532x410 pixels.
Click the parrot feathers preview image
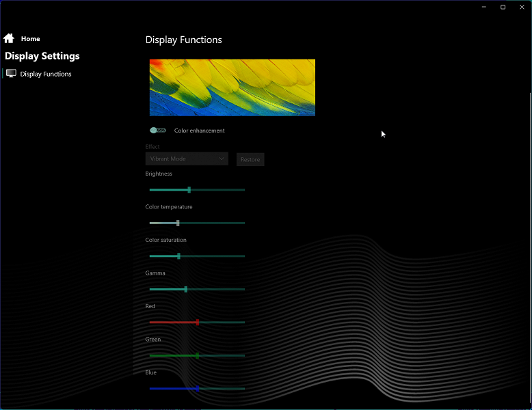point(232,87)
